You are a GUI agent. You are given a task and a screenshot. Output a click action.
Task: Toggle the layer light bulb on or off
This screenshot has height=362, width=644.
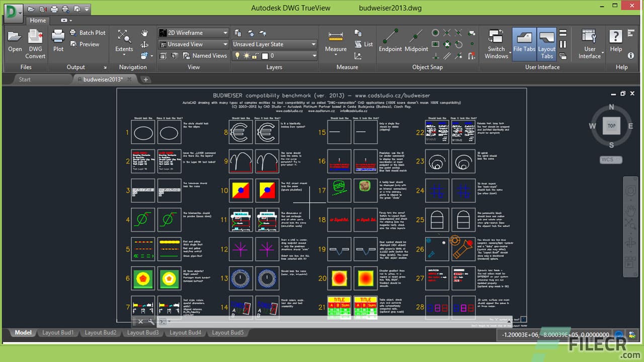coord(237,55)
